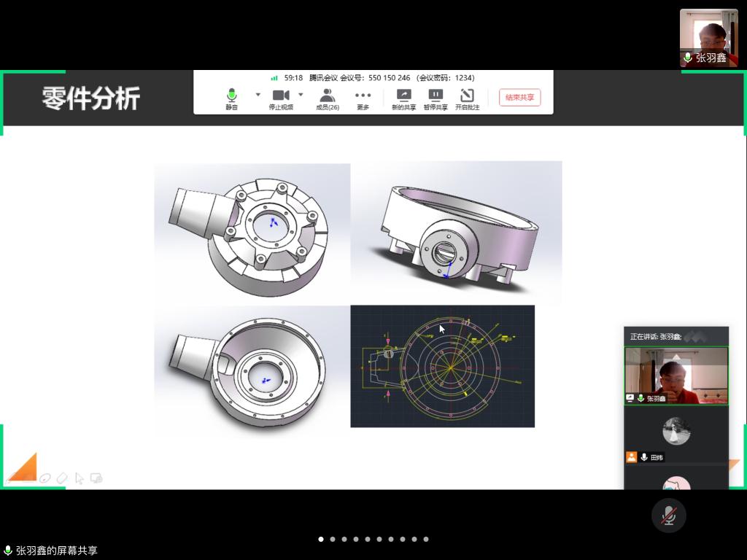Click the AutoCAD drawing image on the slide
Viewport: 747px width, 560px height.
click(x=442, y=366)
